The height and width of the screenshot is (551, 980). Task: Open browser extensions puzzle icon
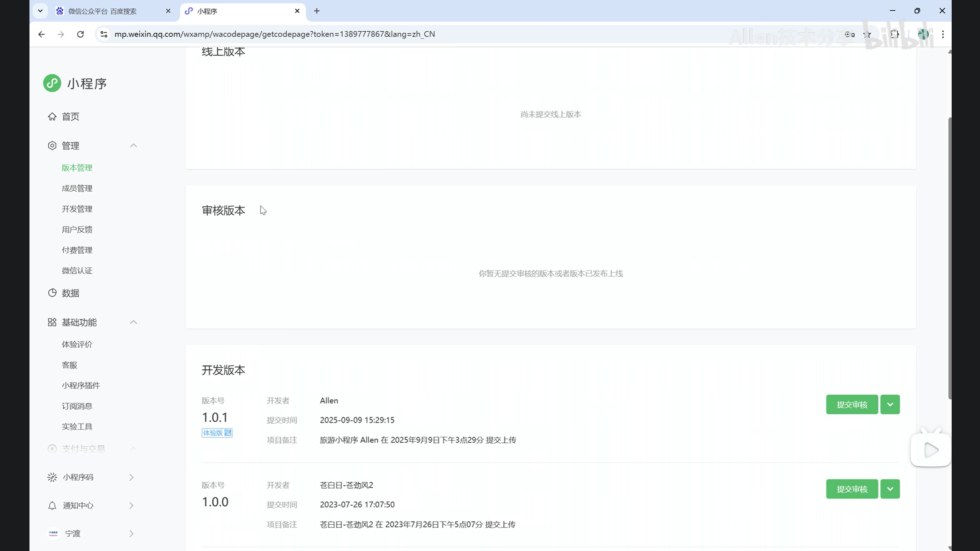(895, 34)
